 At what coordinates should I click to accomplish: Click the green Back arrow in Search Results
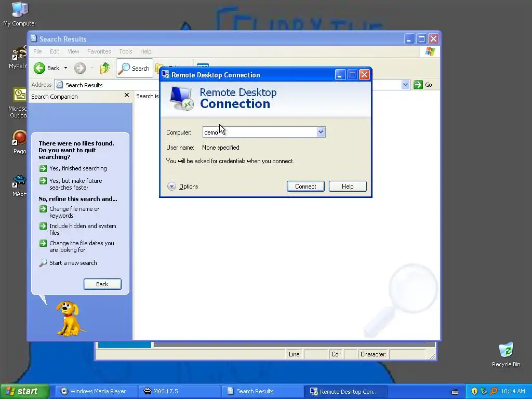[x=39, y=68]
